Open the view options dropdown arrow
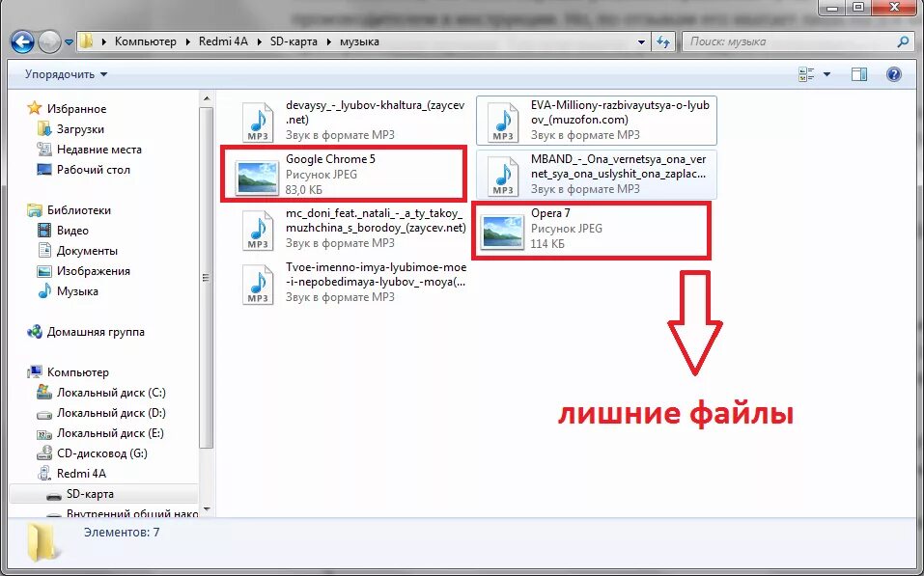The image size is (924, 576). (x=826, y=74)
